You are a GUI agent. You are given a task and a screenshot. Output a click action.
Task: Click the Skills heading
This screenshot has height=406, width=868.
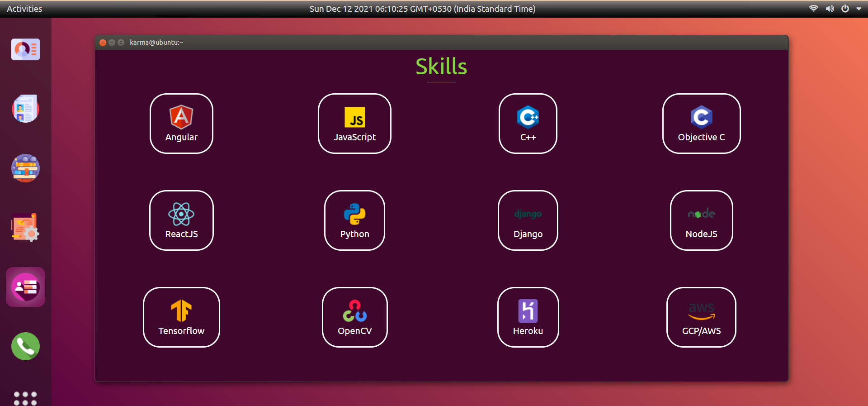441,67
